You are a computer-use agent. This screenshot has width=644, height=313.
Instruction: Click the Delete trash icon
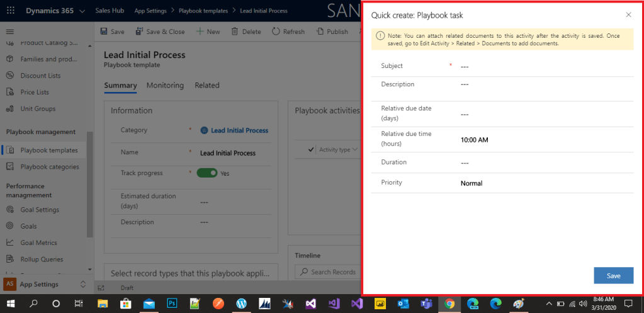click(x=235, y=31)
